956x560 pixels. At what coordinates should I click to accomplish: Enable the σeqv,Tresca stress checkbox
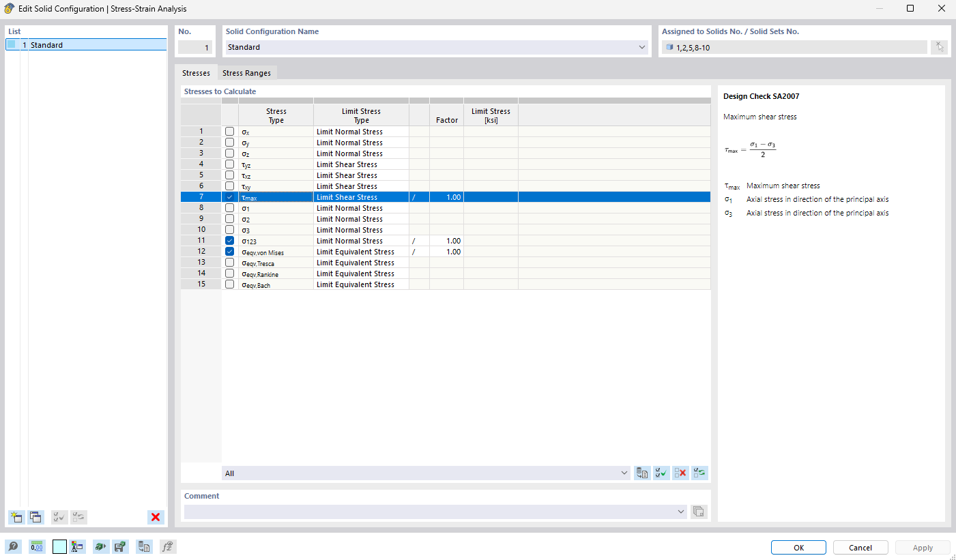229,263
